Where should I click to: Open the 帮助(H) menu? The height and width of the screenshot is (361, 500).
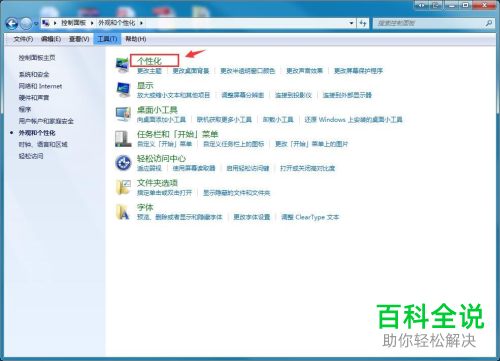tap(136, 39)
